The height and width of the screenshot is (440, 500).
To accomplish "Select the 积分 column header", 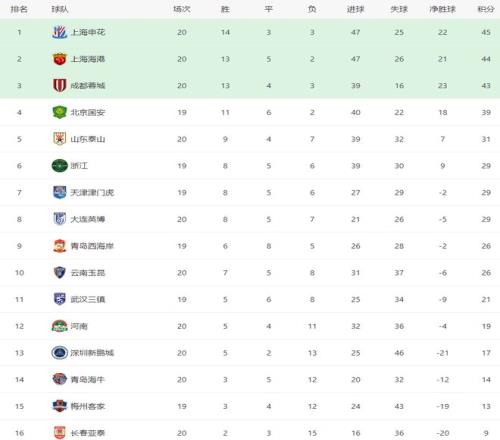I will coord(486,9).
